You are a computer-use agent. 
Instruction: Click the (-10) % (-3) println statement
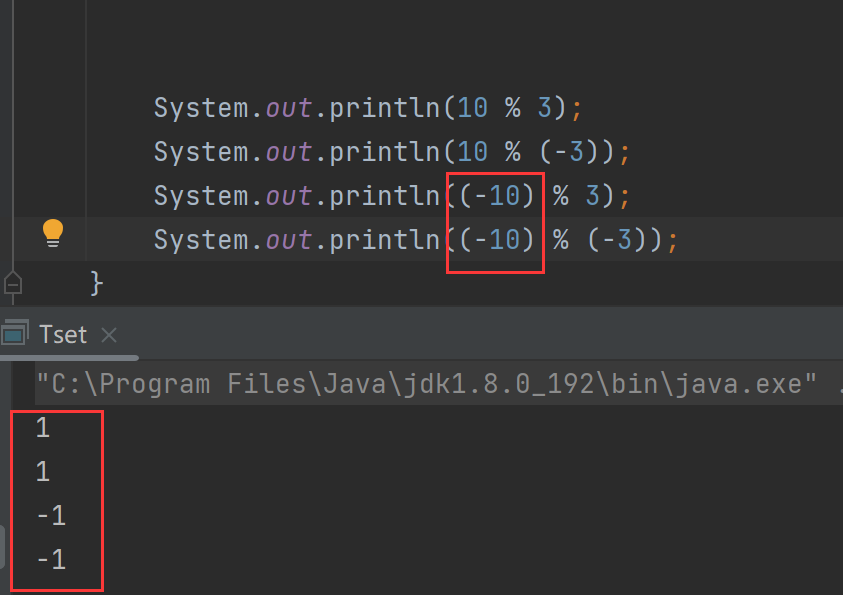click(416, 240)
